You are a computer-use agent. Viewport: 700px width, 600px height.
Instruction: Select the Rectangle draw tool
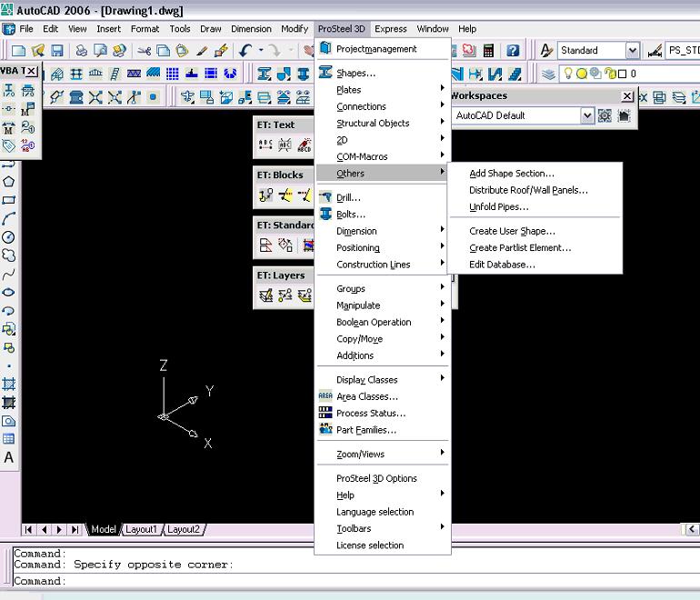pos(8,200)
